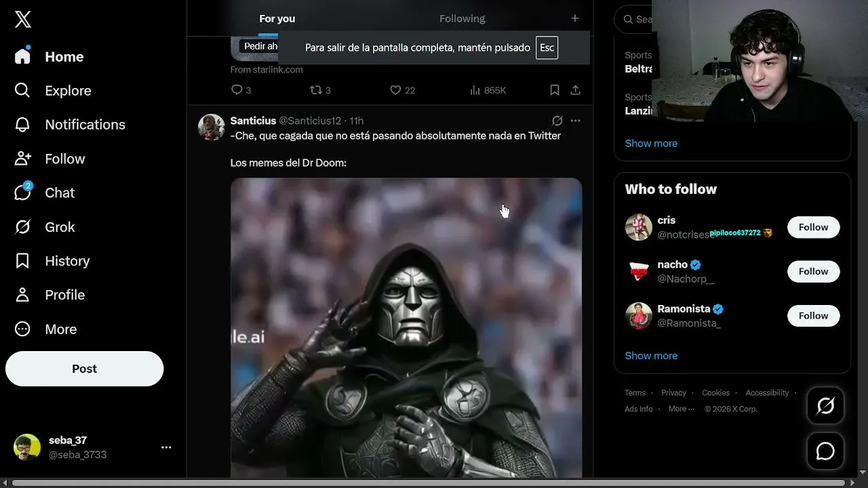The height and width of the screenshot is (488, 868).
Task: Select the © 2026 X Corp. text
Action: pyautogui.click(x=731, y=409)
